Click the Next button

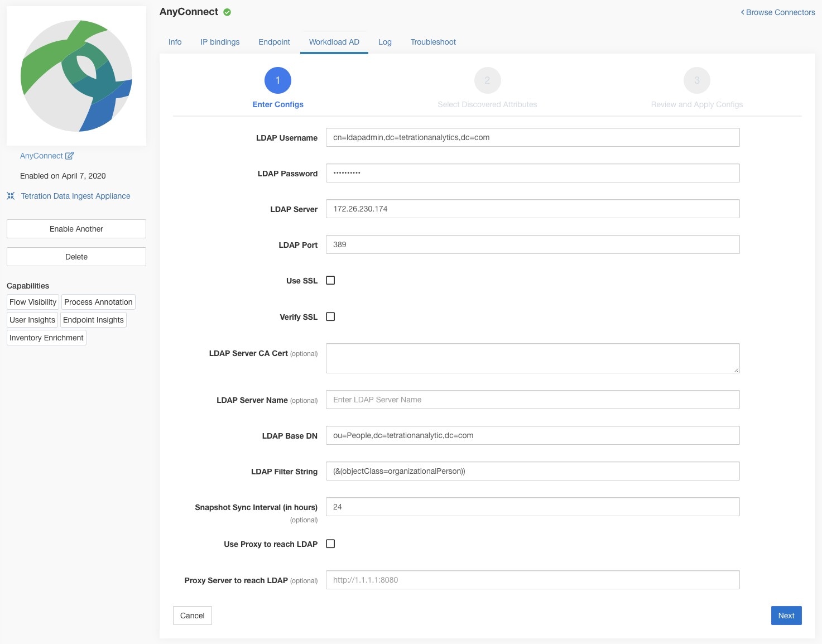[786, 616]
